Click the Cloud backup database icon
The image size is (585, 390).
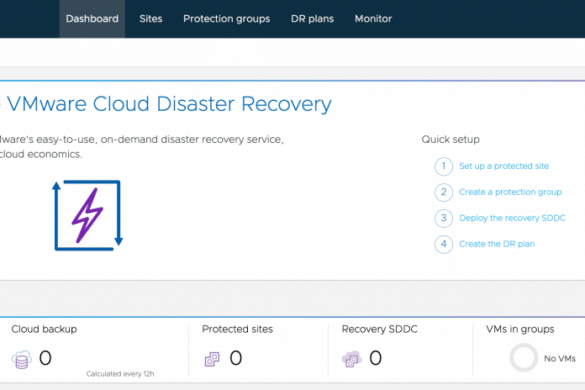coord(22,359)
